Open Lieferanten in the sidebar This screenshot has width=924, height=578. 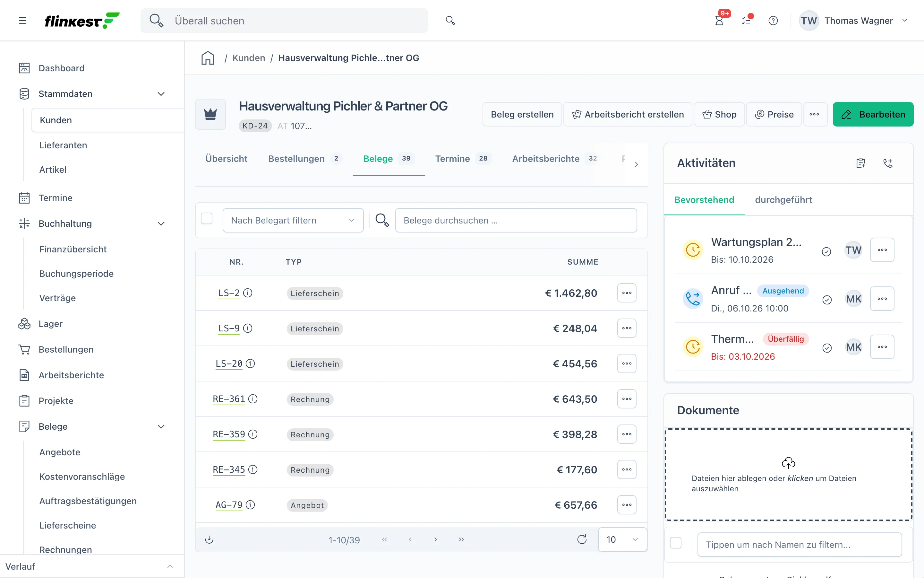(x=63, y=145)
